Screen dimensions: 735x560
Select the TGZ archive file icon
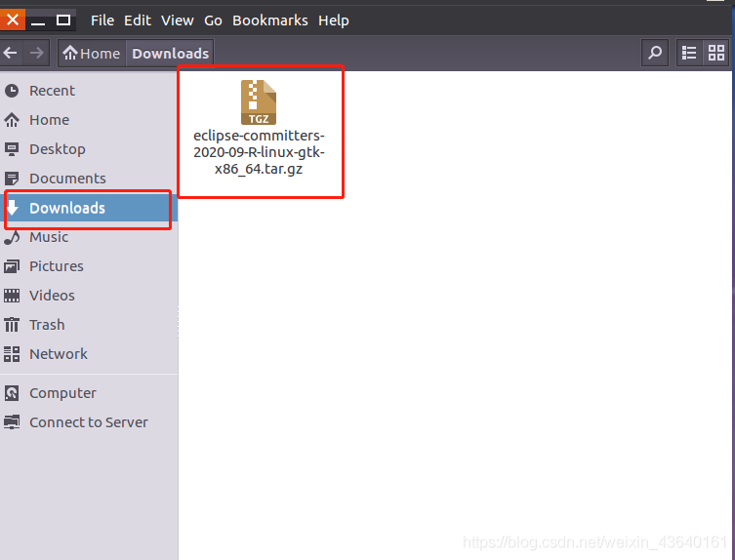(259, 102)
